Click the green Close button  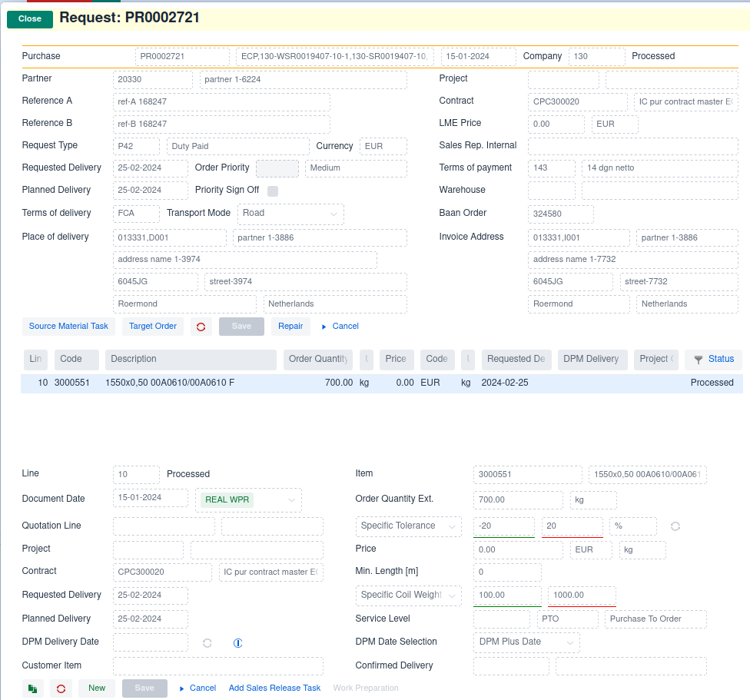point(30,19)
